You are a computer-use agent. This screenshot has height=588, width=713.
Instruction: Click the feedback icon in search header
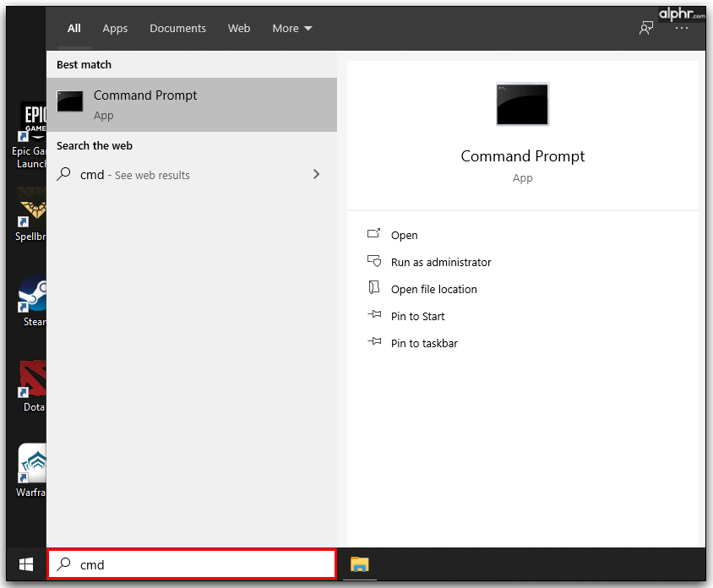click(646, 28)
